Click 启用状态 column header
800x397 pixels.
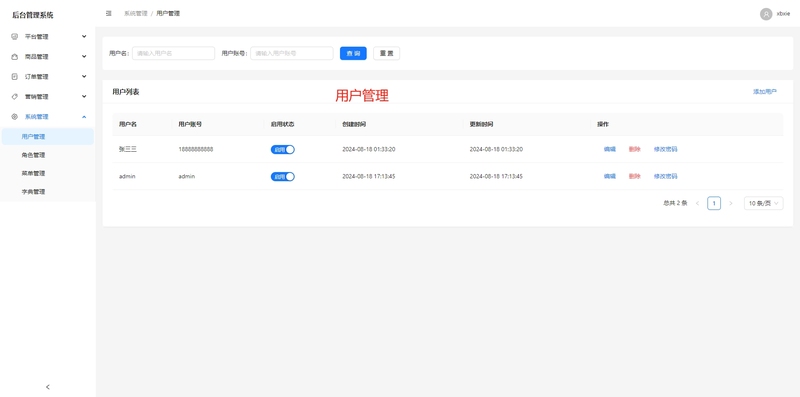[283, 125]
